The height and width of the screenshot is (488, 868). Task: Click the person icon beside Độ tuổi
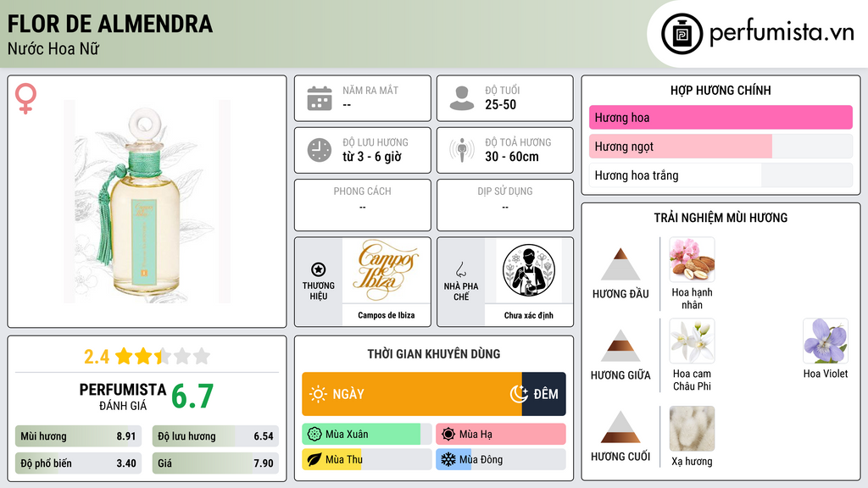pyautogui.click(x=462, y=98)
